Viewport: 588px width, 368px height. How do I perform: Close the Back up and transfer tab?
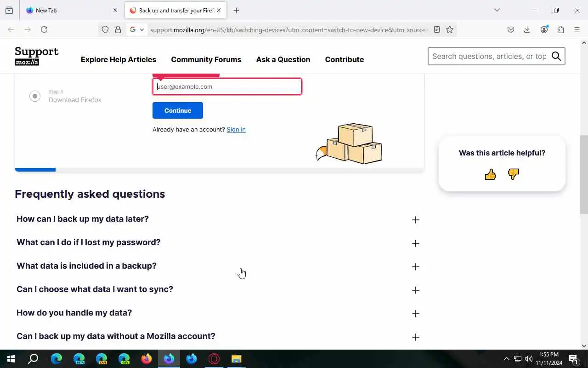[x=219, y=10]
